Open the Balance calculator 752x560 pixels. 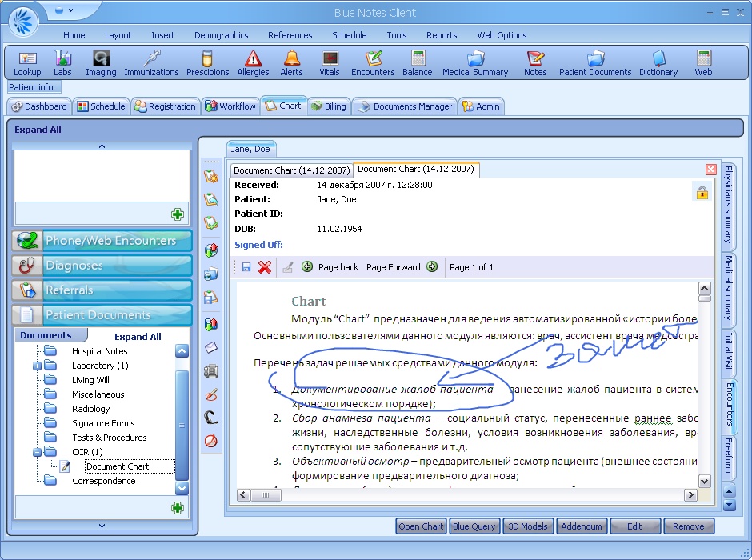coord(418,63)
